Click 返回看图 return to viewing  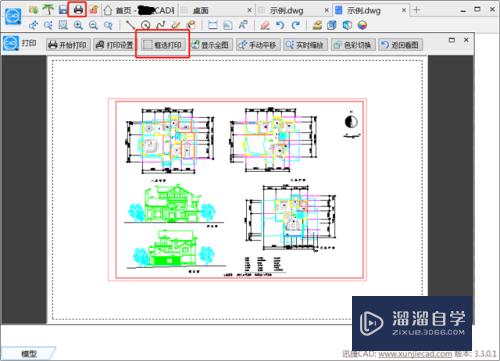pos(400,45)
